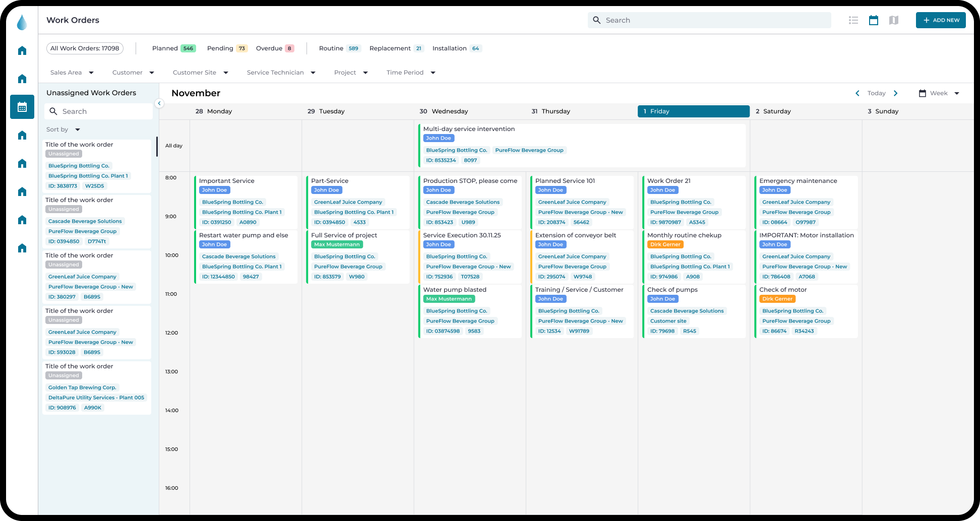Screen dimensions: 980x521
Task: Go to previous week arrow
Action: click(857, 93)
